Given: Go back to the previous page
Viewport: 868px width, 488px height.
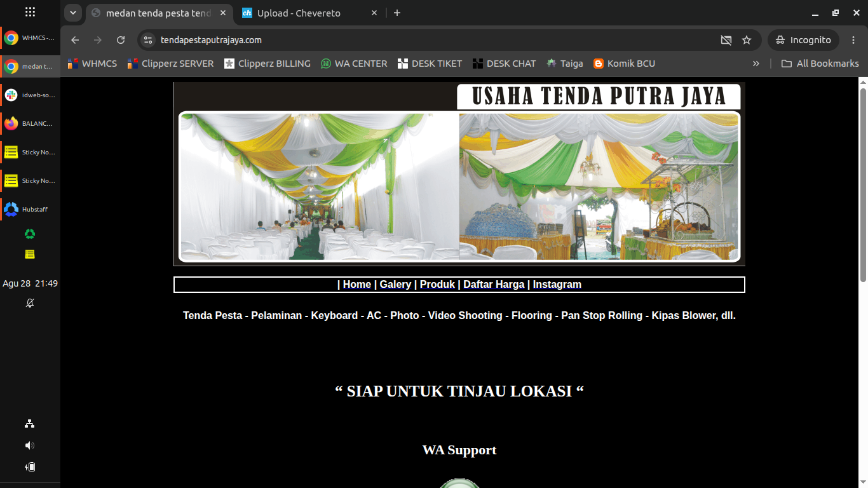Looking at the screenshot, I should click(x=75, y=40).
